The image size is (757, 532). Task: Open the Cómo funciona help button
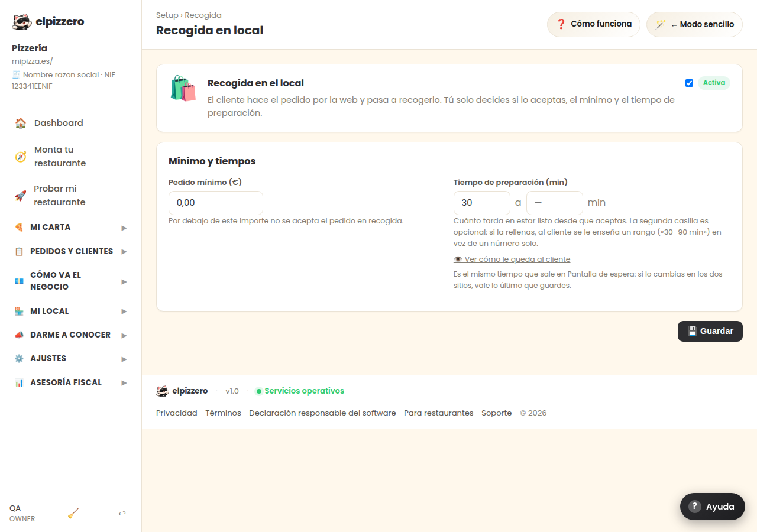[x=594, y=24]
